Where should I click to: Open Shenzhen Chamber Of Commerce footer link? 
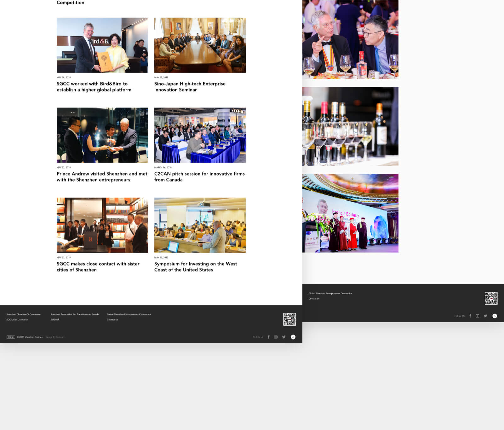pos(23,314)
